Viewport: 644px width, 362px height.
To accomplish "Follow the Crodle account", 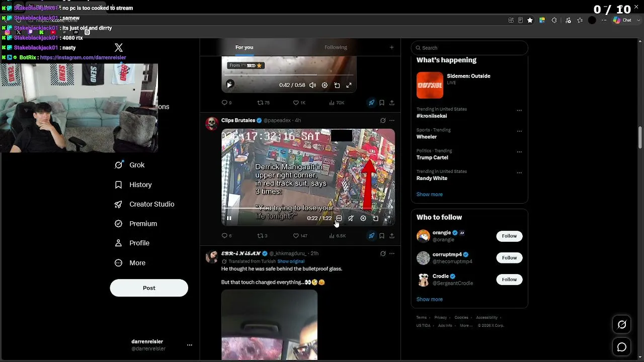I will click(x=509, y=280).
